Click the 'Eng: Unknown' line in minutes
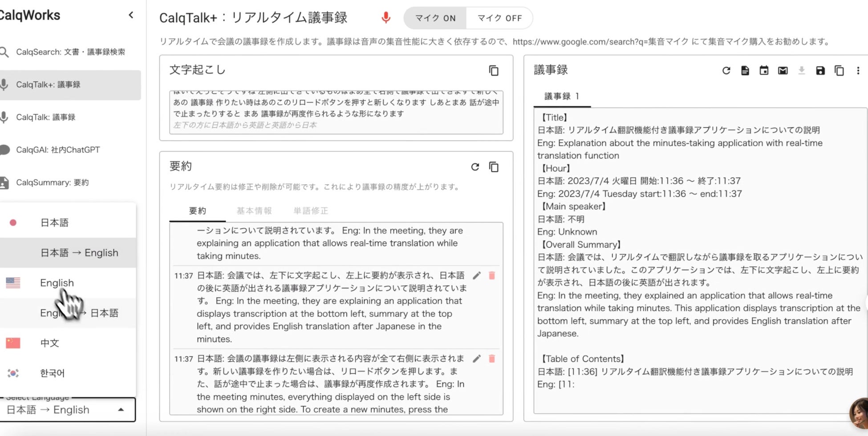This screenshot has width=868, height=436. [x=567, y=232]
